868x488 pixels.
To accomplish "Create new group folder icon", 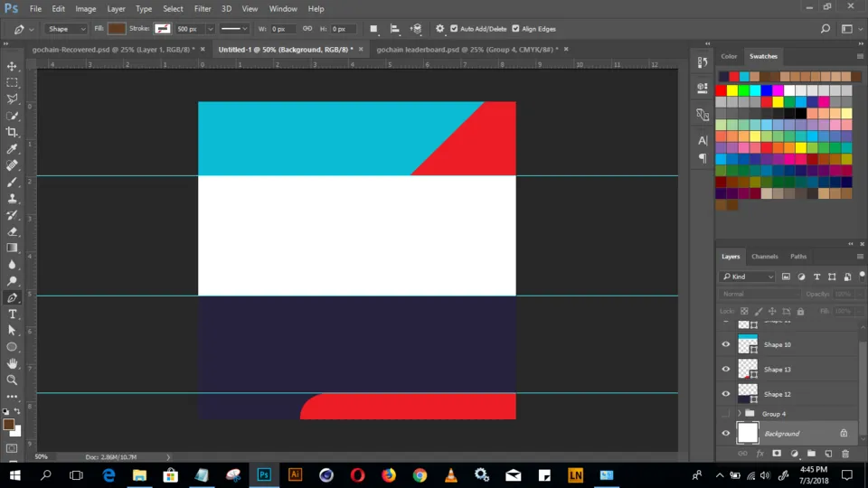I will pos(811,454).
